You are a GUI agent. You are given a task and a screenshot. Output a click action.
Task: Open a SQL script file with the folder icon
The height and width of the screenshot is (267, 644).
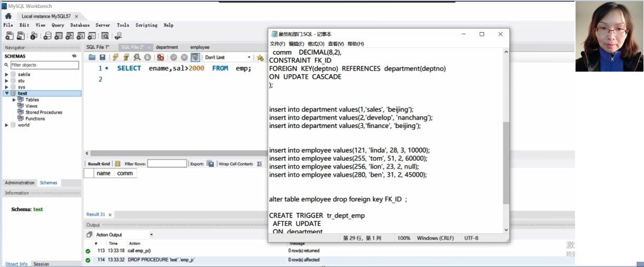[x=92, y=57]
